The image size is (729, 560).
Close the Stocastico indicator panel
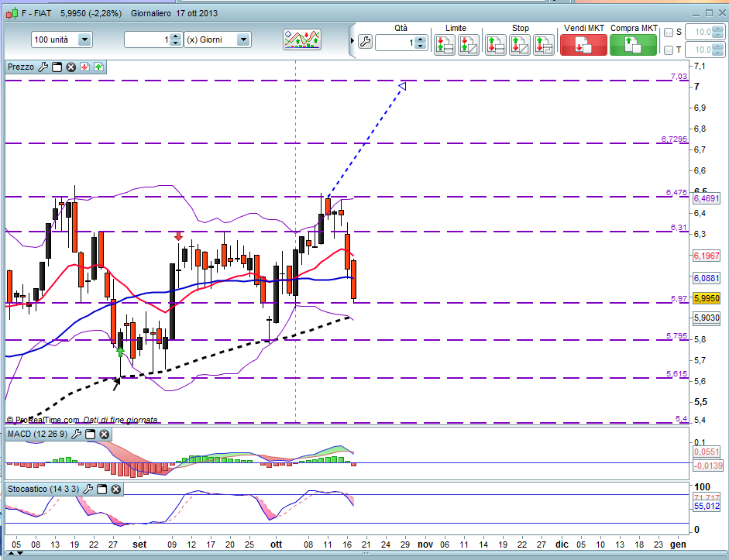pyautogui.click(x=115, y=489)
